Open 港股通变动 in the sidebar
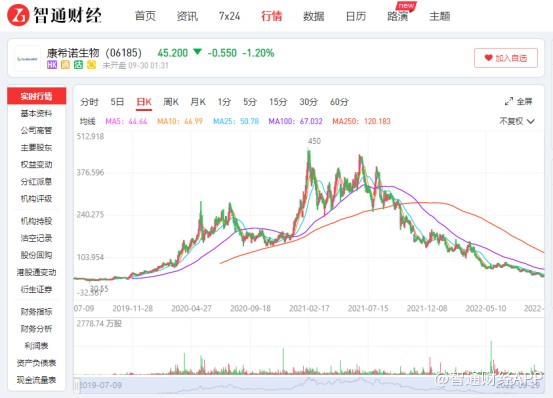553x398 pixels. 36,272
